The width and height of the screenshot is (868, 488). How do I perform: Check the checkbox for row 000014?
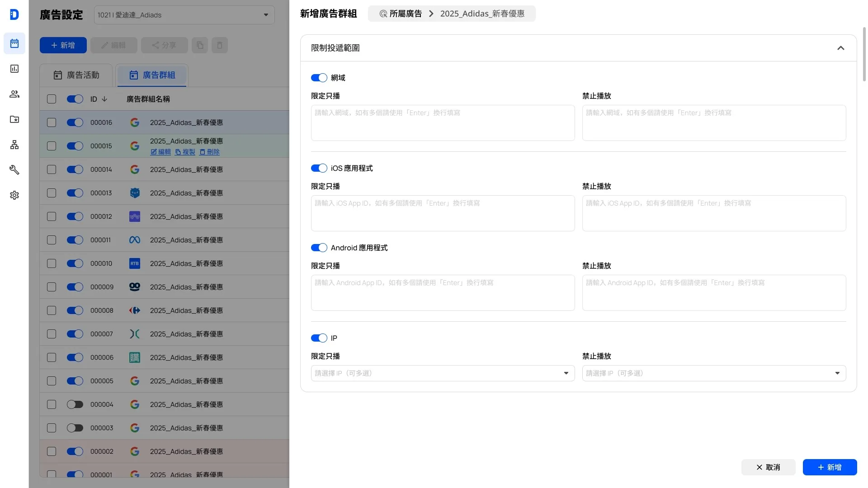(52, 169)
